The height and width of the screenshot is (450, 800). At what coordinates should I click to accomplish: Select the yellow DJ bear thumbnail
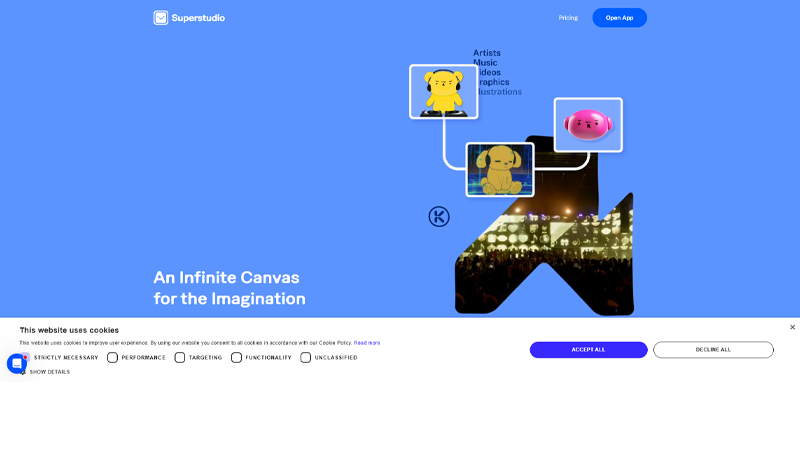pos(443,92)
